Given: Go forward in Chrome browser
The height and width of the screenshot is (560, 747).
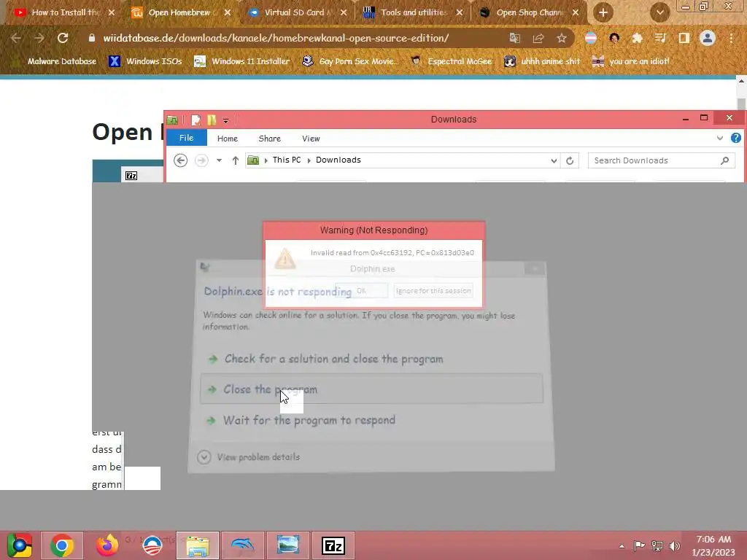Looking at the screenshot, I should tap(39, 38).
